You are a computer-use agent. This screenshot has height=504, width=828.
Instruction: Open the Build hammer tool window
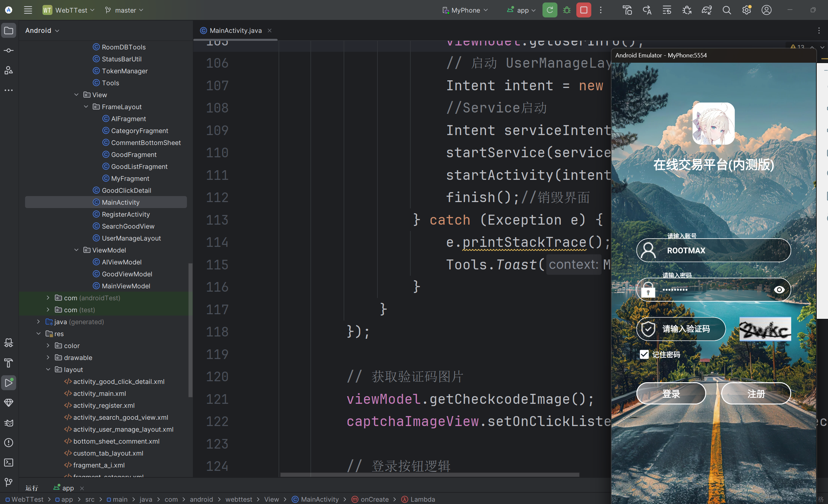(9, 363)
